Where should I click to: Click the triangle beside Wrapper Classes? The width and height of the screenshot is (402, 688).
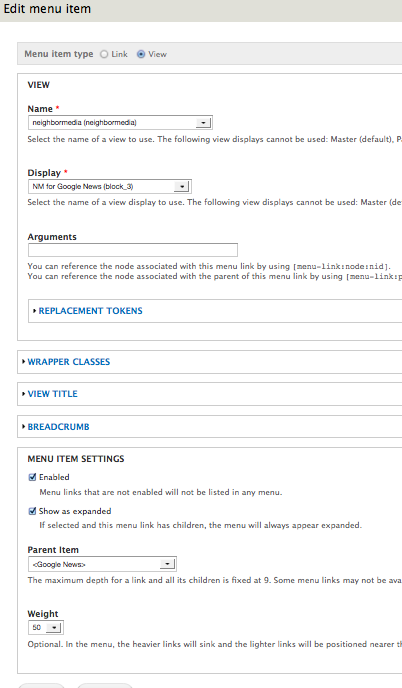click(23, 362)
